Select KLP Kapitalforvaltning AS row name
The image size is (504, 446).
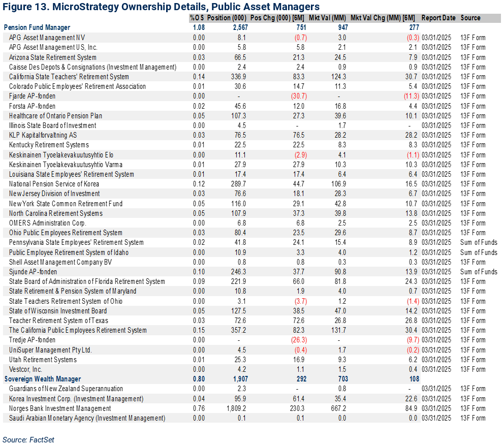pos(43,135)
